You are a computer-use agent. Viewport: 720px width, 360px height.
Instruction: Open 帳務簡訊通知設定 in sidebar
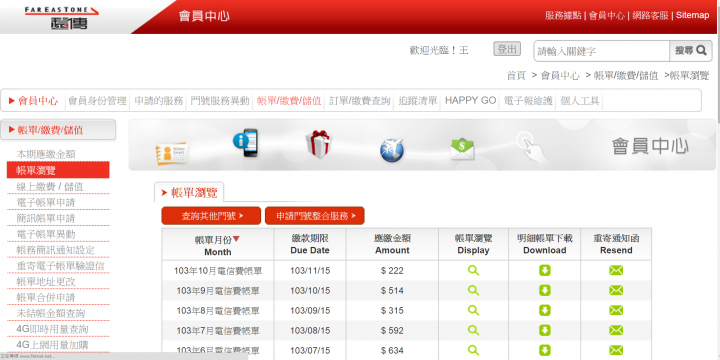coord(56,250)
